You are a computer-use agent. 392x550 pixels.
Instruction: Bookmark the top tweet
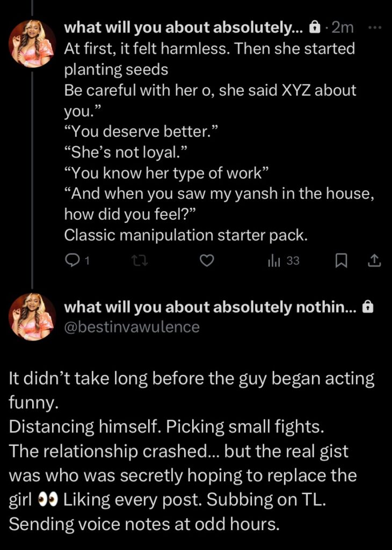tap(340, 261)
